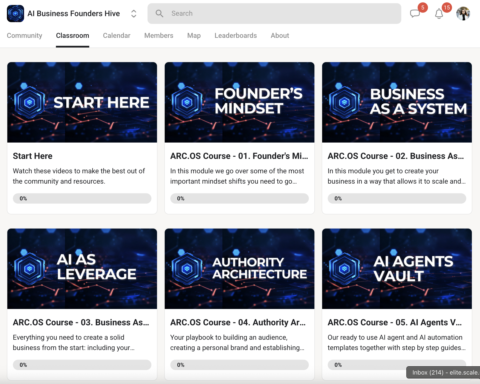Click the Start Here course title
This screenshot has width=480, height=384.
[32, 156]
